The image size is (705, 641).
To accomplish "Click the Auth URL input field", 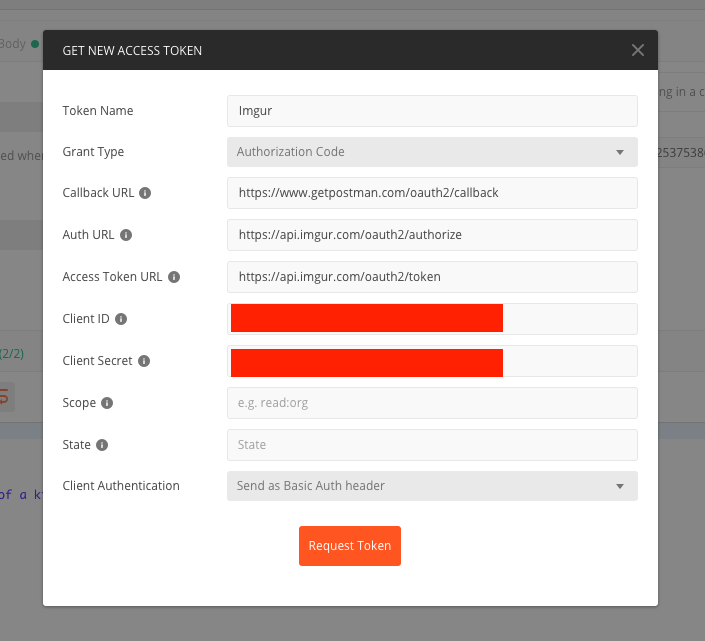I will [x=432, y=235].
